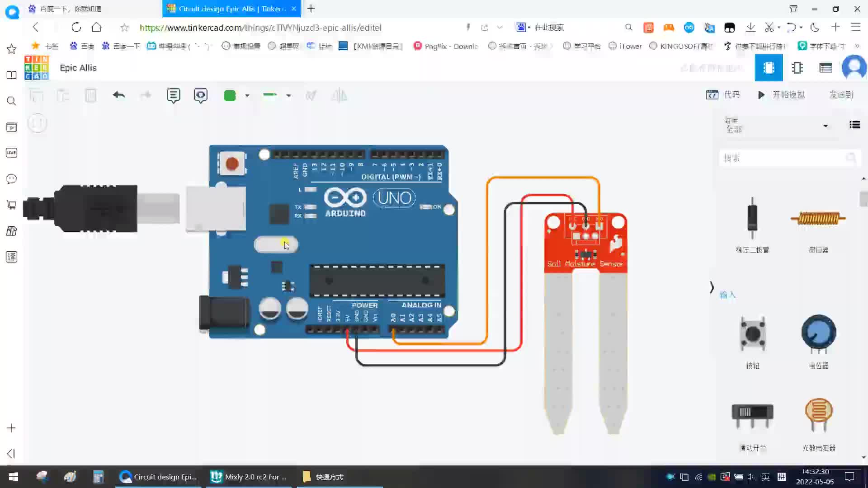Click the green wire type line
The height and width of the screenshot is (488, 868).
(x=270, y=95)
